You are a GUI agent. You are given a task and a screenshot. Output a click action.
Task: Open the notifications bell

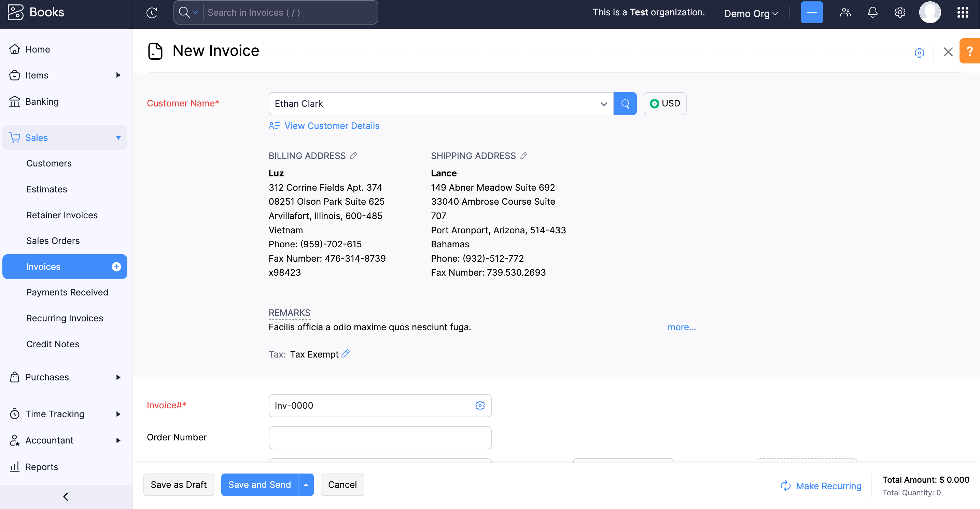point(872,12)
